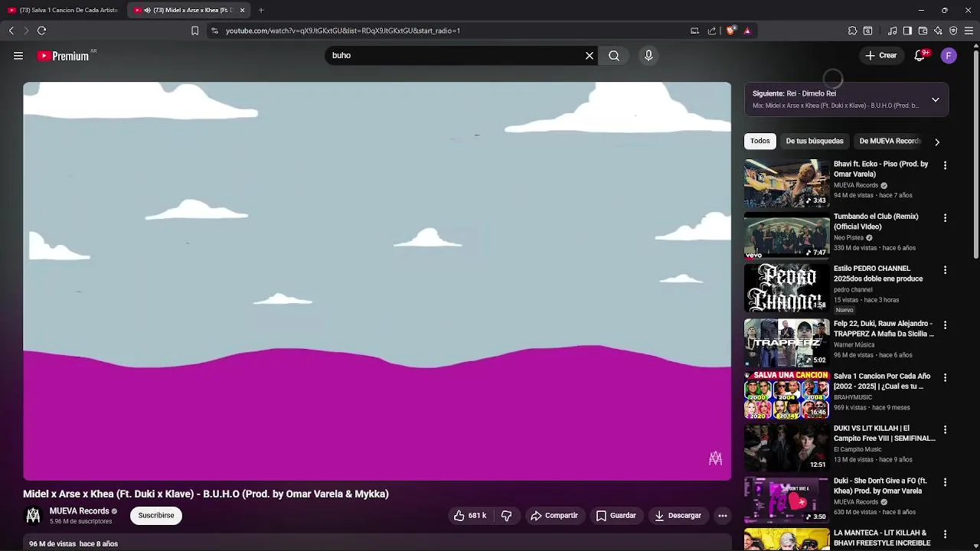
Task: Mute audio via active tab speaker icon
Action: click(x=147, y=10)
